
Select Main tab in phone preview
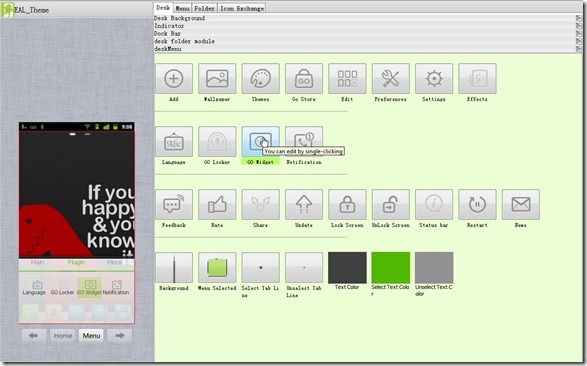(37, 263)
